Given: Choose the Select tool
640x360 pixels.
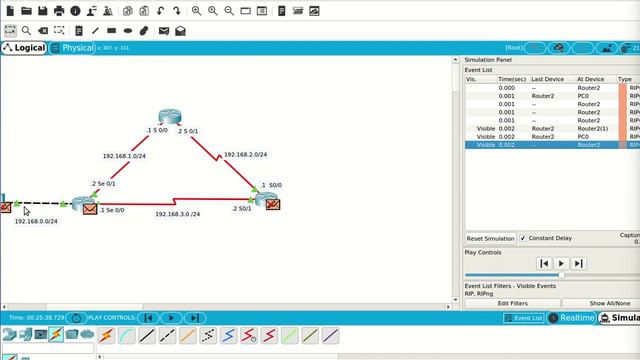Looking at the screenshot, I should (x=10, y=31).
